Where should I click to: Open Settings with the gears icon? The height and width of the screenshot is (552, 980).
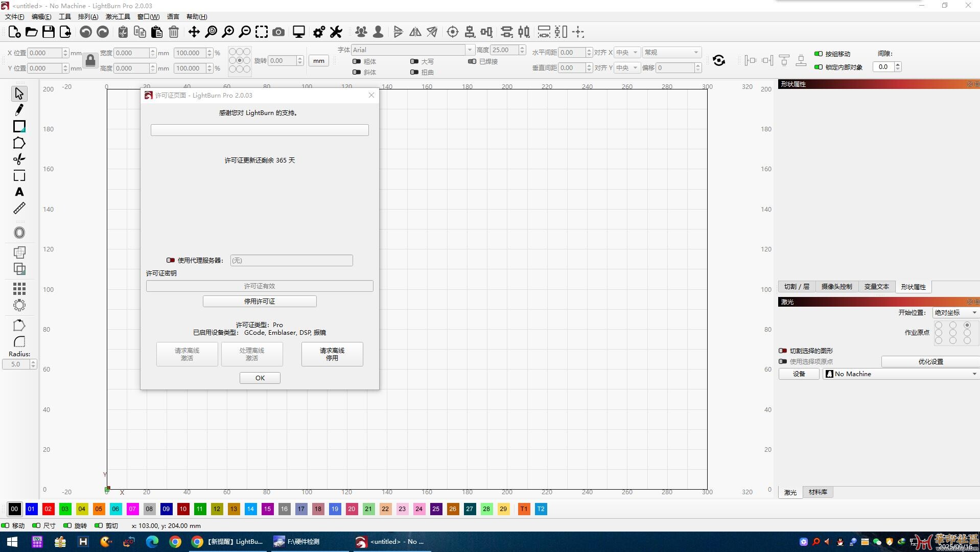(x=319, y=32)
